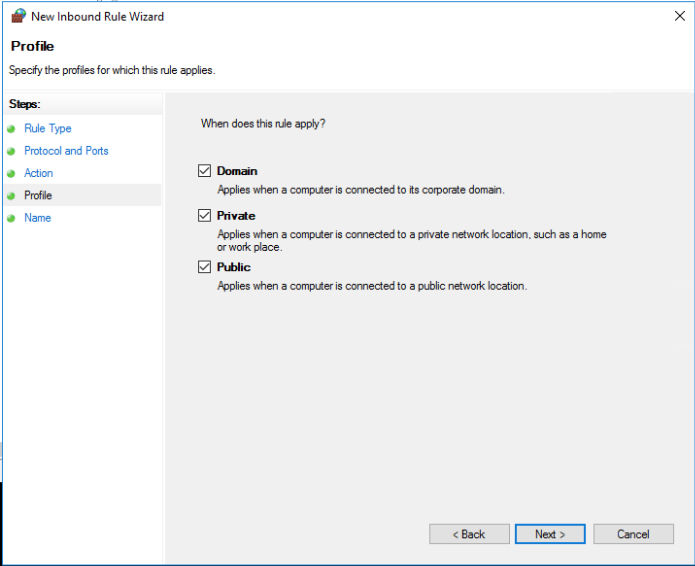
Task: Click Next to continue the wizard
Action: (x=550, y=534)
